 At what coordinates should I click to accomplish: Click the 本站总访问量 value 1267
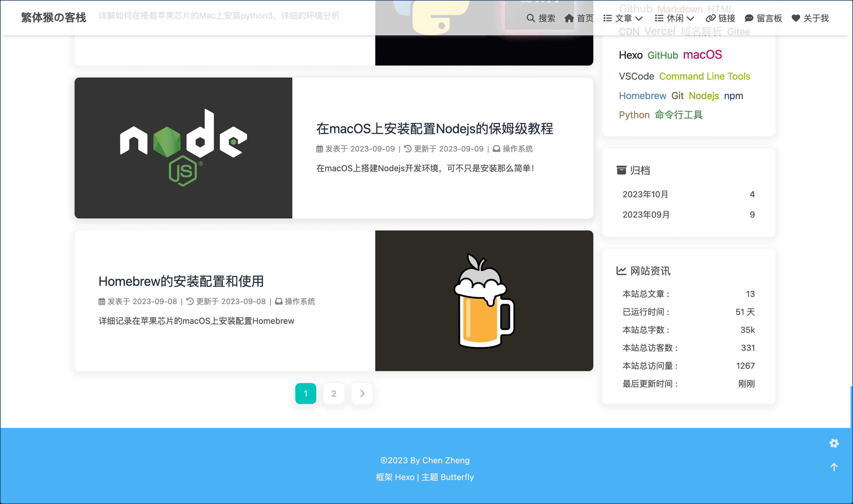pyautogui.click(x=745, y=366)
